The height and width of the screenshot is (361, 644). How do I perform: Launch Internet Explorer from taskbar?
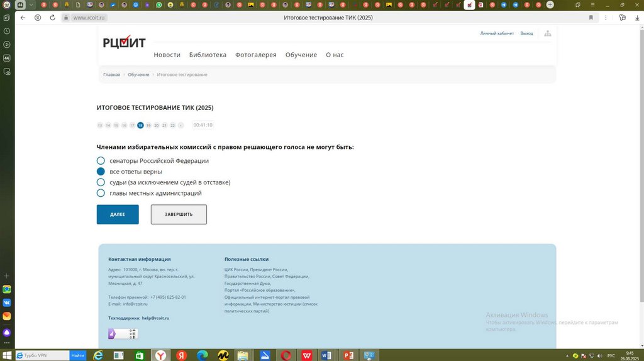point(98,355)
